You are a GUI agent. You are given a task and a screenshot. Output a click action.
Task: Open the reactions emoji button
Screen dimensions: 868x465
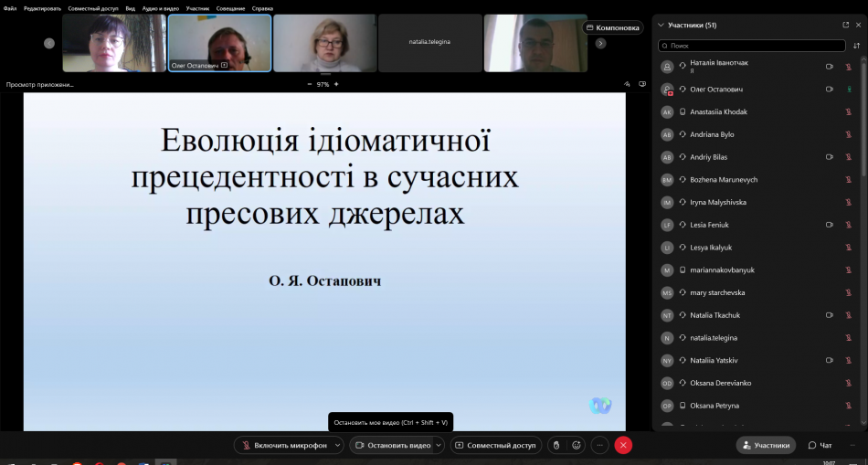tap(577, 445)
